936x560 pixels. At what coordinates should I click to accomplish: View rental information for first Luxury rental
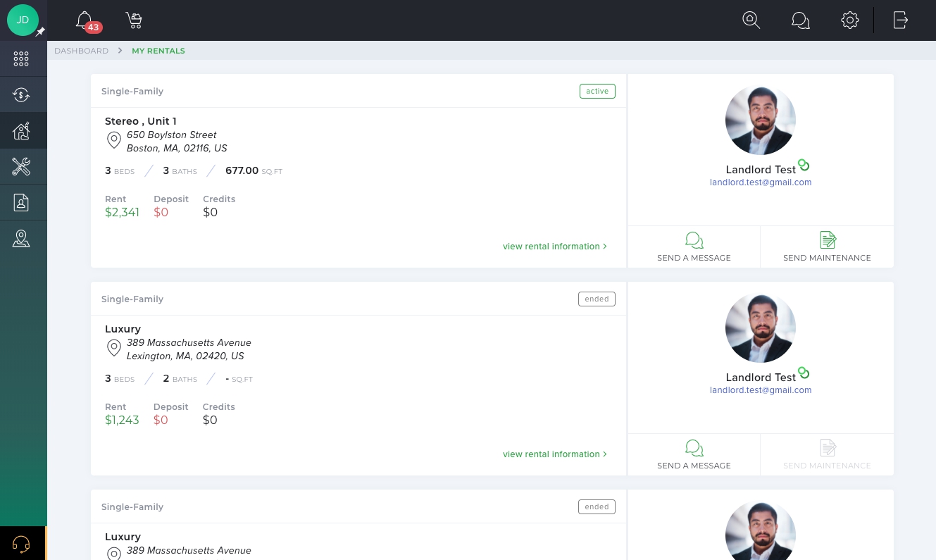tap(555, 454)
